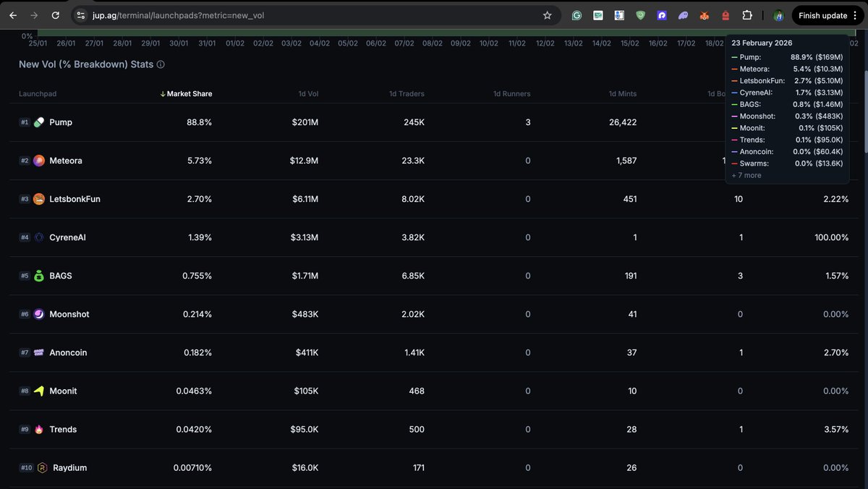Image resolution: width=868 pixels, height=489 pixels.
Task: Open site information icon in address bar
Action: (80, 15)
